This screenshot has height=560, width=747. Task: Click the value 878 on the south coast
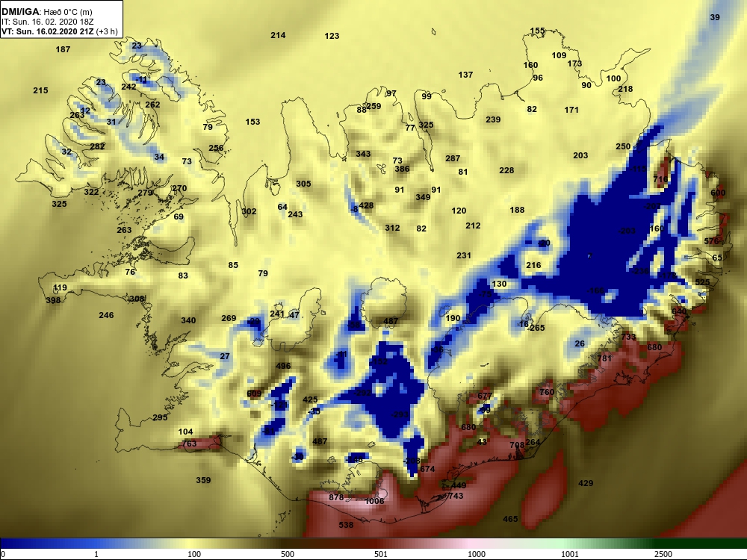click(x=336, y=497)
